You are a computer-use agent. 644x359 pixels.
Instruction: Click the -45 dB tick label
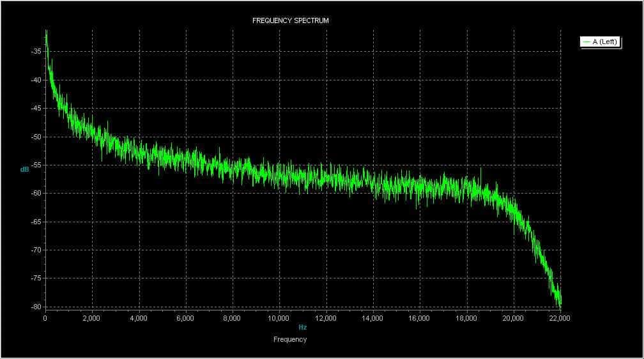pos(36,109)
